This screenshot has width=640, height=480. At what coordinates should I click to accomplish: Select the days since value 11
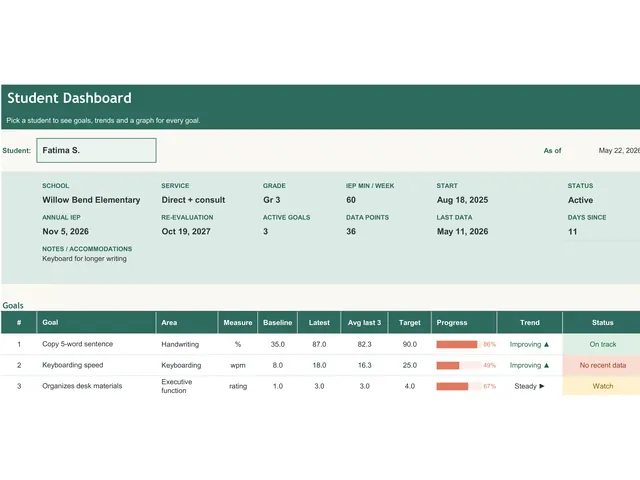(x=572, y=232)
